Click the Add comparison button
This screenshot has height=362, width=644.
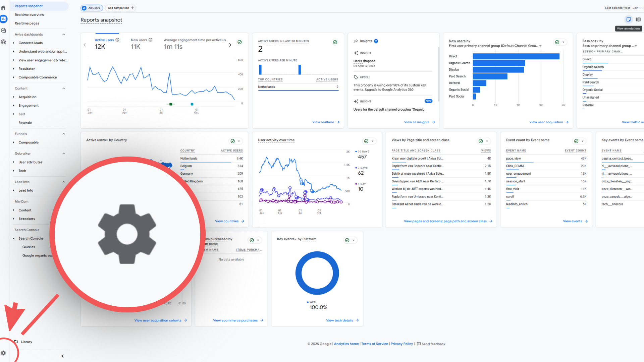click(x=120, y=8)
